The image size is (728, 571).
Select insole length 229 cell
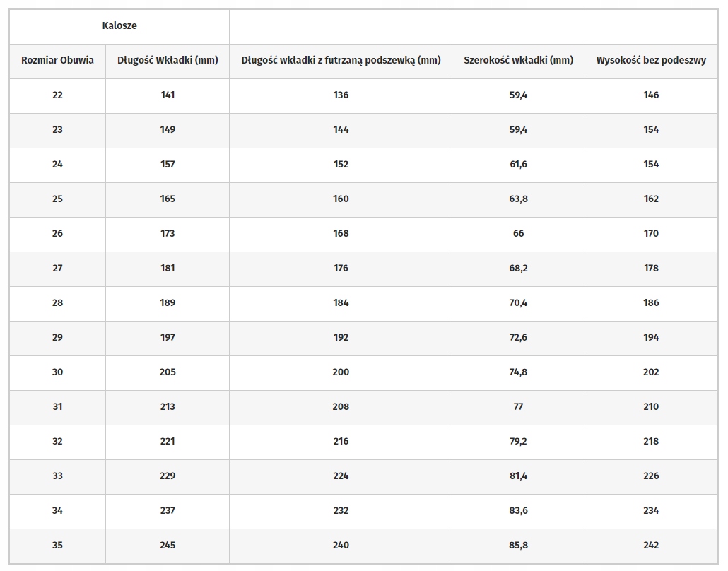click(x=168, y=476)
